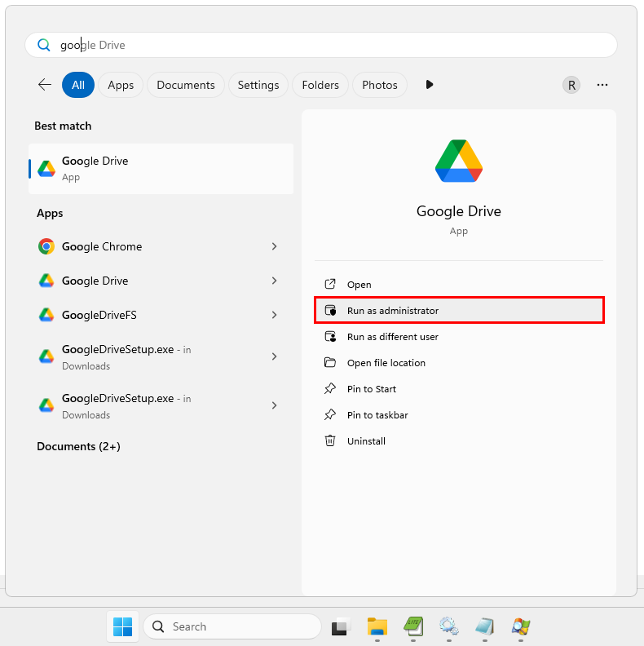Select the Settings filter tab
Image resolution: width=644 pixels, height=646 pixels.
point(258,85)
